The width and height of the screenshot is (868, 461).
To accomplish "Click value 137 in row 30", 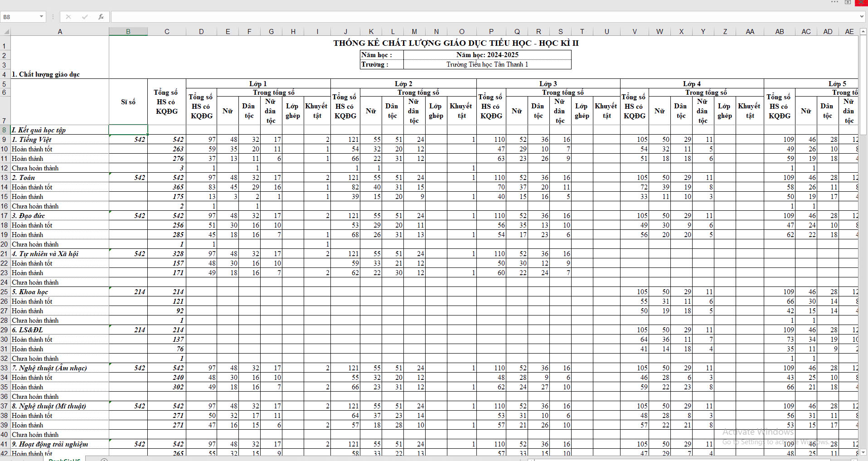I will click(x=167, y=340).
